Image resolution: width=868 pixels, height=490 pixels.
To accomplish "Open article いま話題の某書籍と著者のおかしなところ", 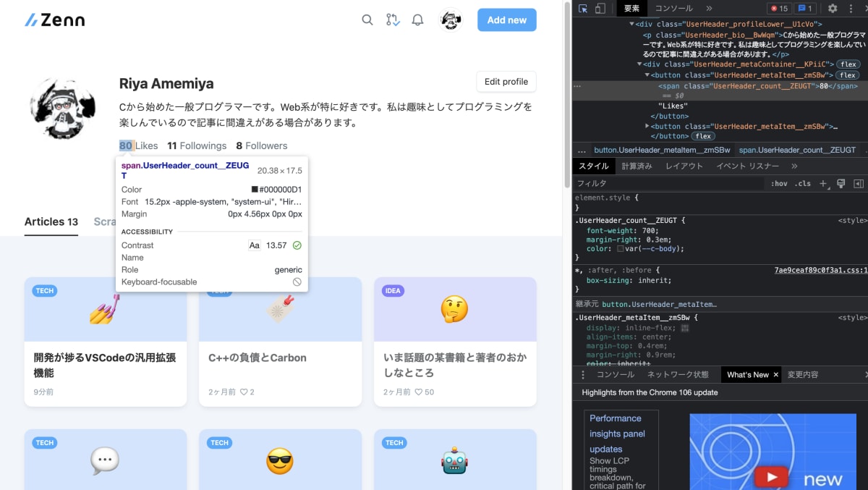I will tap(455, 366).
